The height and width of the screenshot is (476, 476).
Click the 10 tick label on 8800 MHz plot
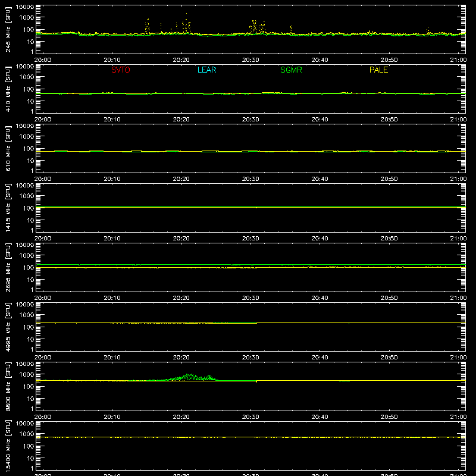point(30,399)
